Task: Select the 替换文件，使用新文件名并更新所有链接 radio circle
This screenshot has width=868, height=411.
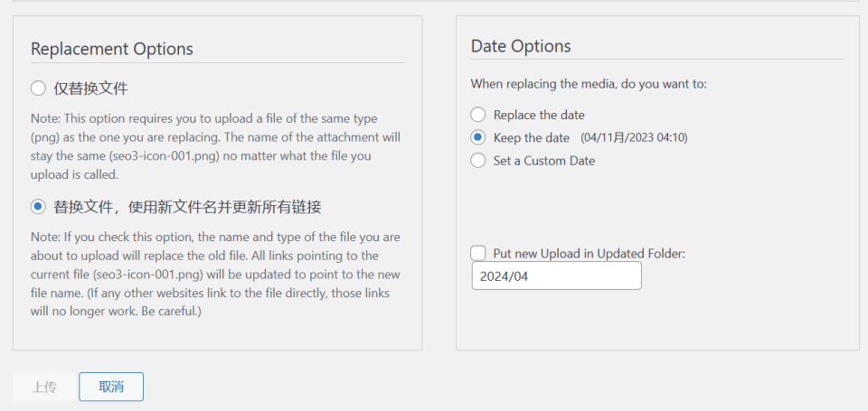Action: [x=38, y=207]
